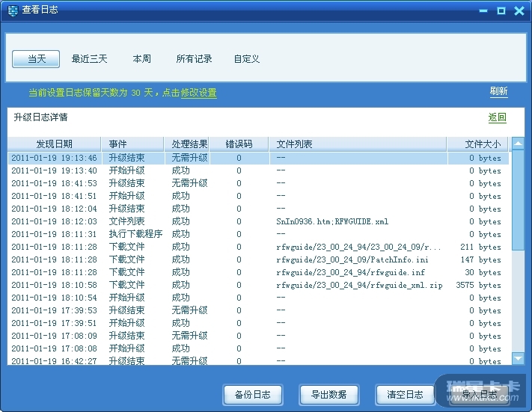Open the 自定义 filter tab

point(247,59)
